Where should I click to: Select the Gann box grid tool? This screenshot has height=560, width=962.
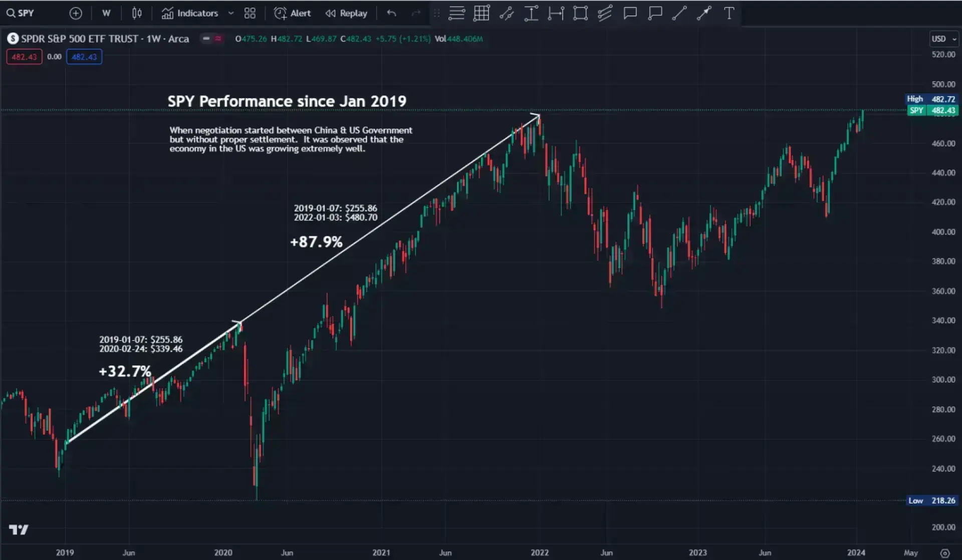[482, 14]
